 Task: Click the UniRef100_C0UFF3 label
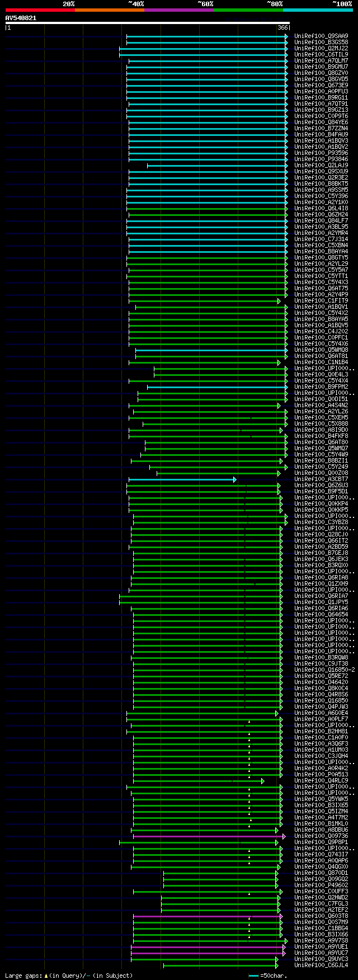click(x=321, y=892)
